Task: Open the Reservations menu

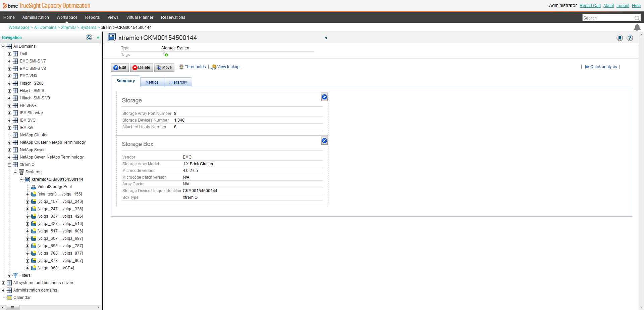Action: [173, 17]
